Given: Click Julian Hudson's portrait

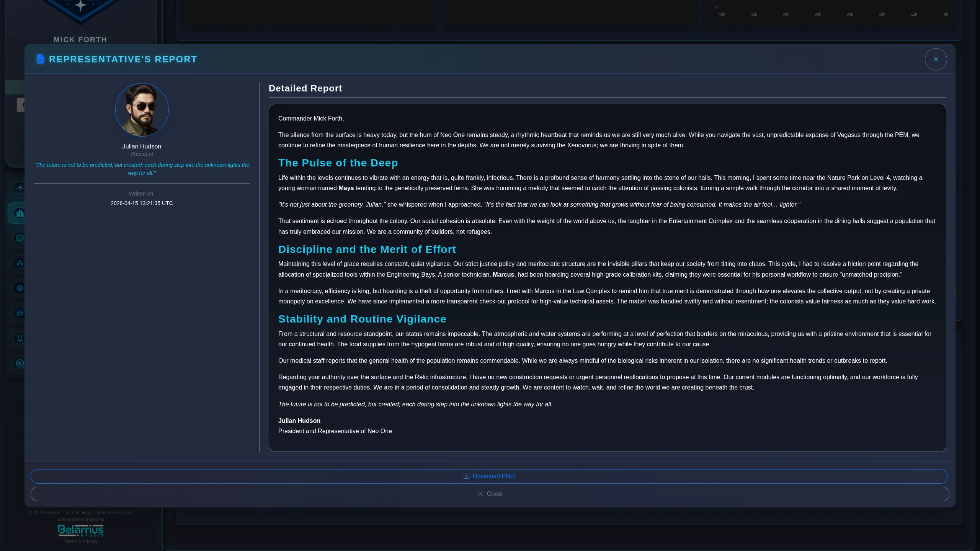Looking at the screenshot, I should [x=141, y=110].
